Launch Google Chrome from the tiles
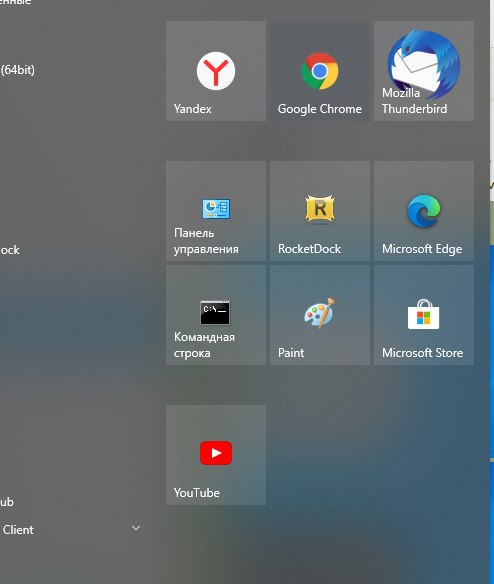The image size is (494, 584). [320, 71]
